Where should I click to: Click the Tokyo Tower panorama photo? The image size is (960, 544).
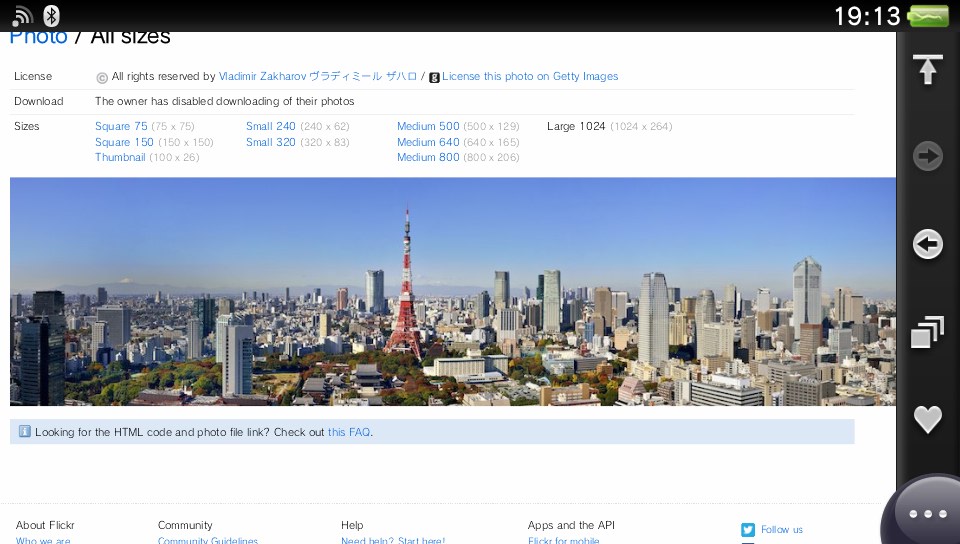452,291
